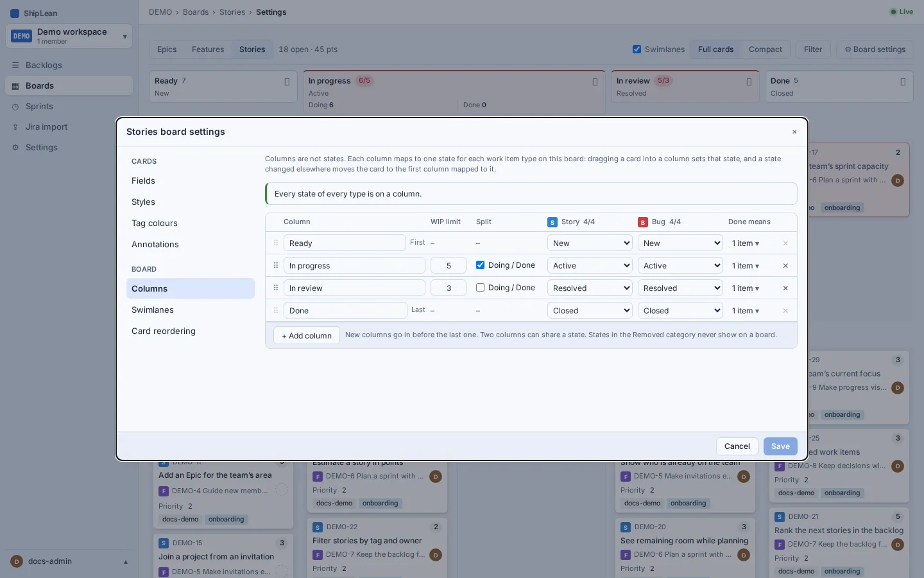This screenshot has width=924, height=578.
Task: Open the docs-admin user menu
Action: tap(69, 561)
